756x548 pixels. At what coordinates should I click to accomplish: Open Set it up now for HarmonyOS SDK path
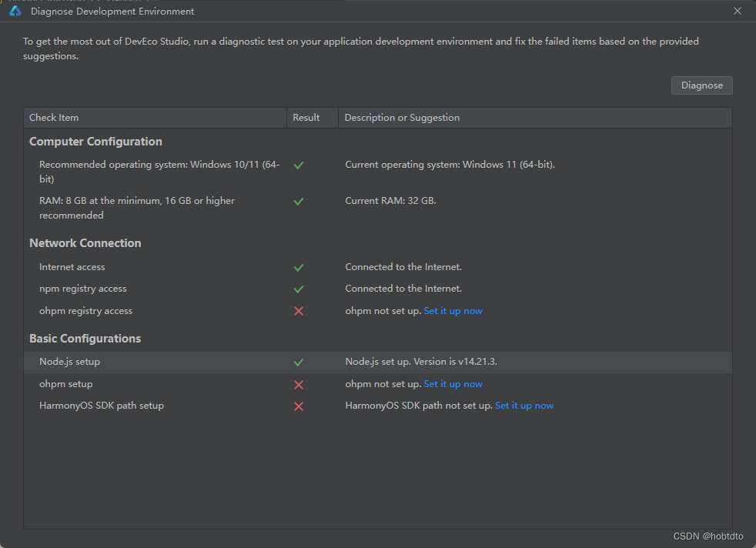(524, 406)
